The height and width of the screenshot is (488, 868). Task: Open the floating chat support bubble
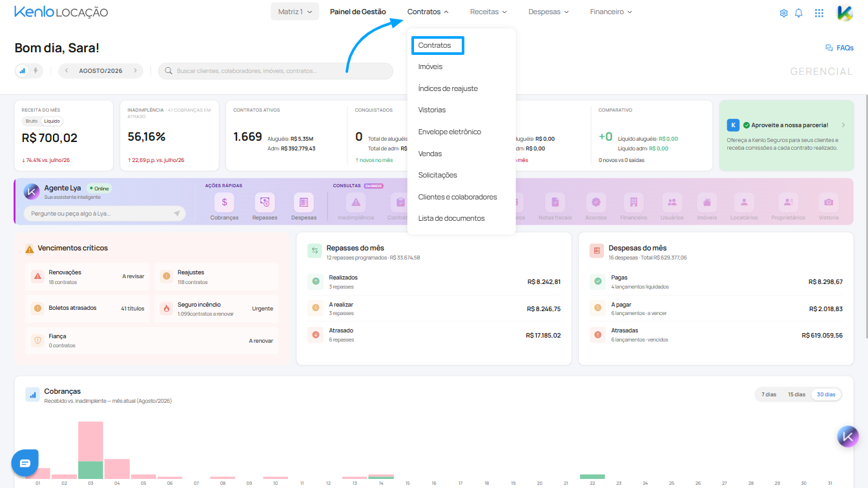pos(25,463)
